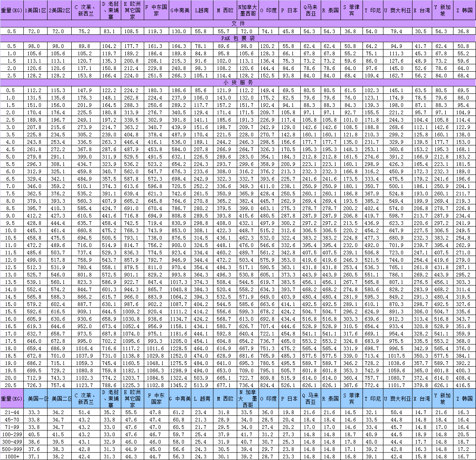This screenshot has width=476, height=460.
Task: Select the "45-70" weight range label
Action: pos(12,419)
